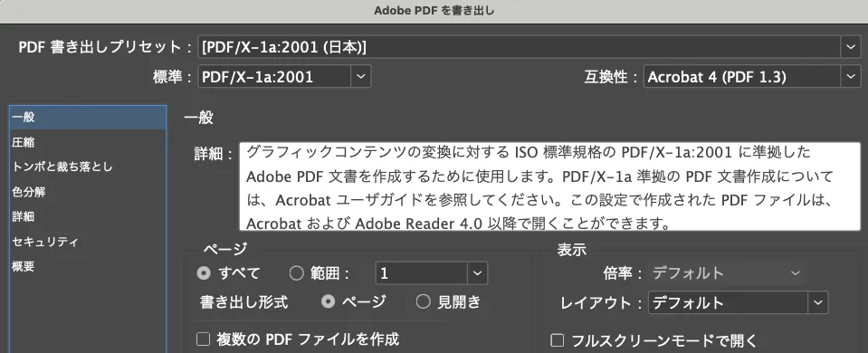
Task: Open the PDF 書き出しプリセット dropdown
Action: [529, 48]
